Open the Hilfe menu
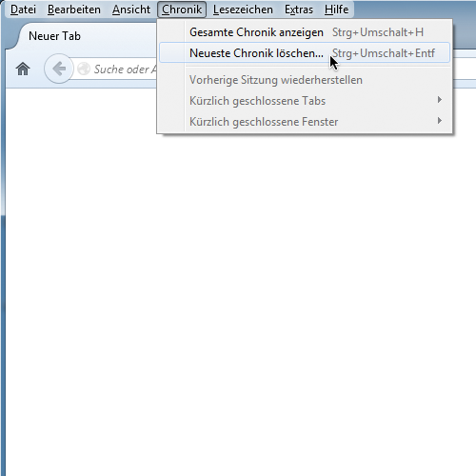 (x=336, y=10)
